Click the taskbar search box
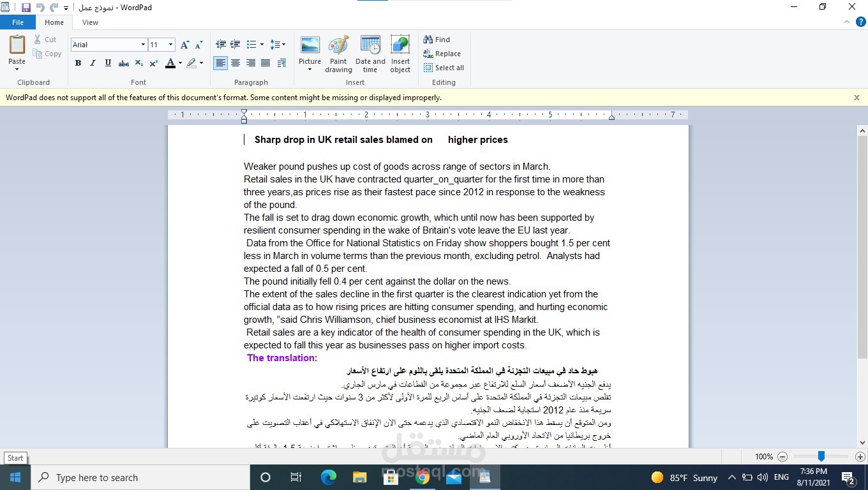This screenshot has height=490, width=868. pyautogui.click(x=140, y=477)
